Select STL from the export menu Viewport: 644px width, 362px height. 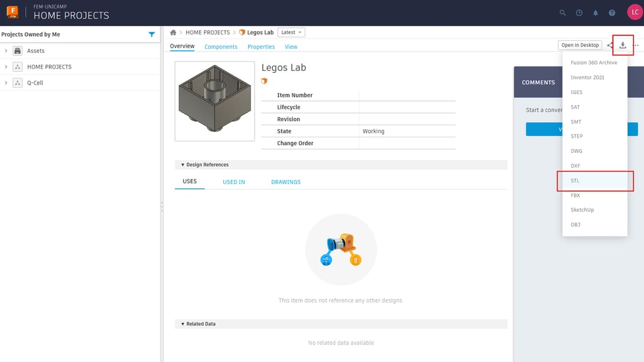[x=595, y=181]
